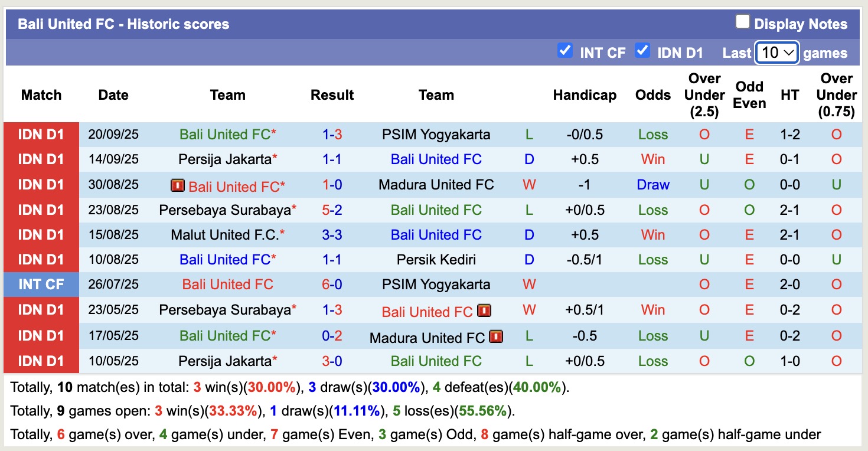Open the Last games count dropdown
Viewport: 868px width, 451px height.
pos(776,53)
